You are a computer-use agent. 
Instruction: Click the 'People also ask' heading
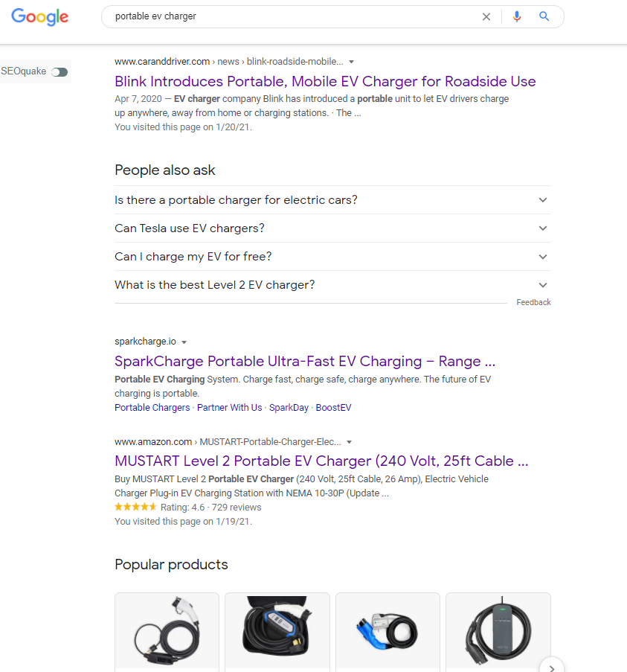[x=165, y=170]
